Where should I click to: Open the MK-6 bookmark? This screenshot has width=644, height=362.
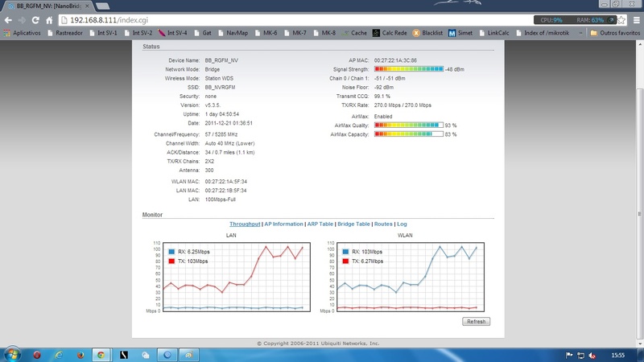[266, 33]
